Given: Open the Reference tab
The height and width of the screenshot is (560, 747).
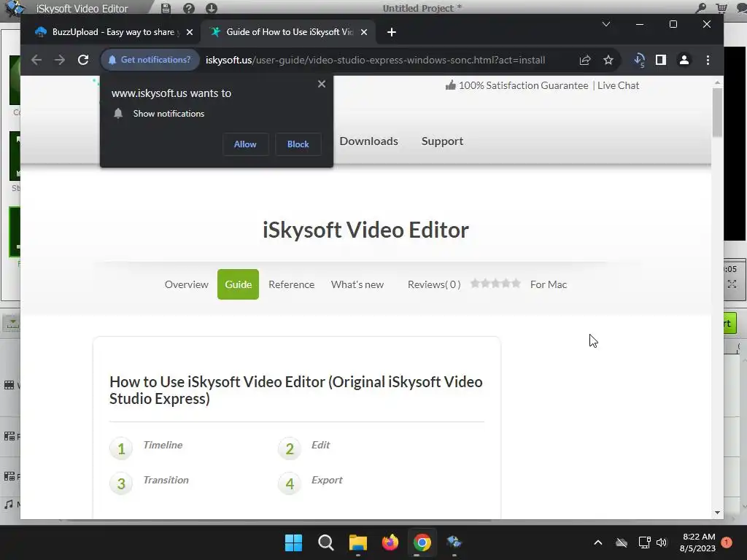Looking at the screenshot, I should pos(292,284).
